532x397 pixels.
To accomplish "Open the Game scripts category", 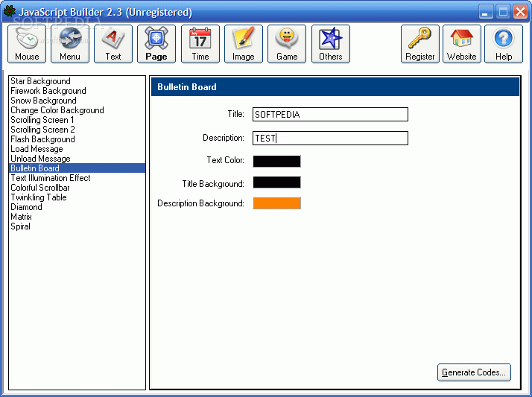I will 287,44.
